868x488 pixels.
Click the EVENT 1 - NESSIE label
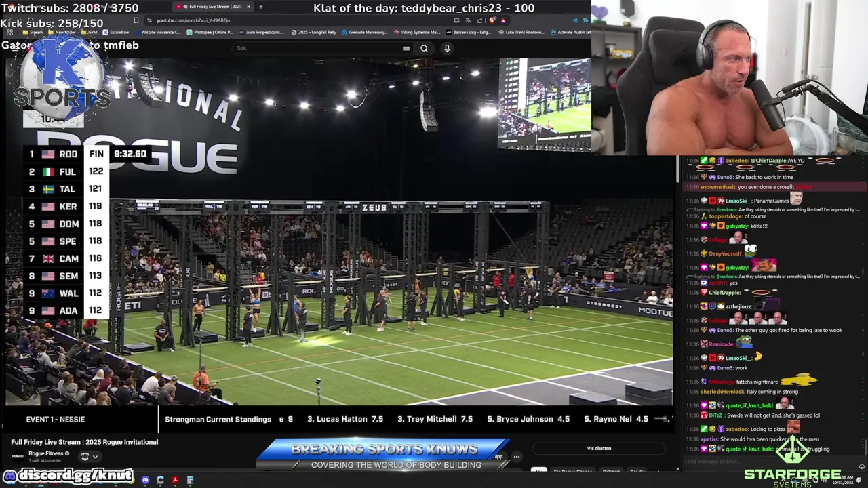coord(56,420)
